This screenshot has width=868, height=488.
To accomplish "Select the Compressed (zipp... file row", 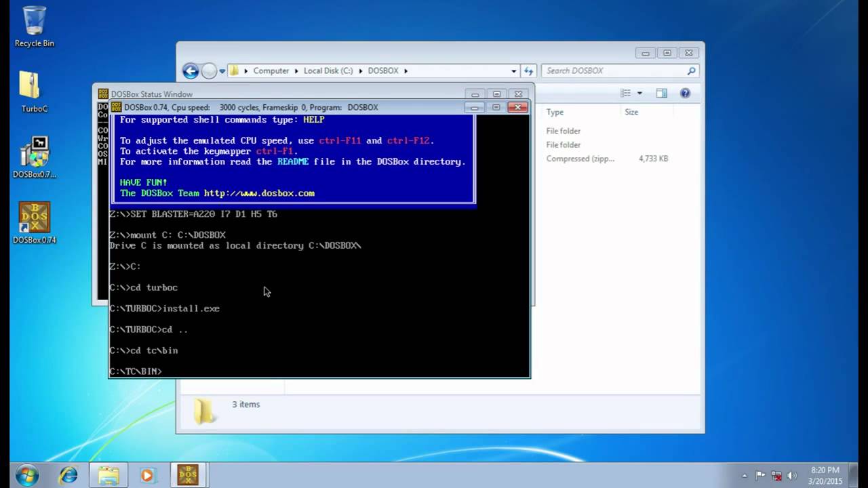I will click(607, 159).
